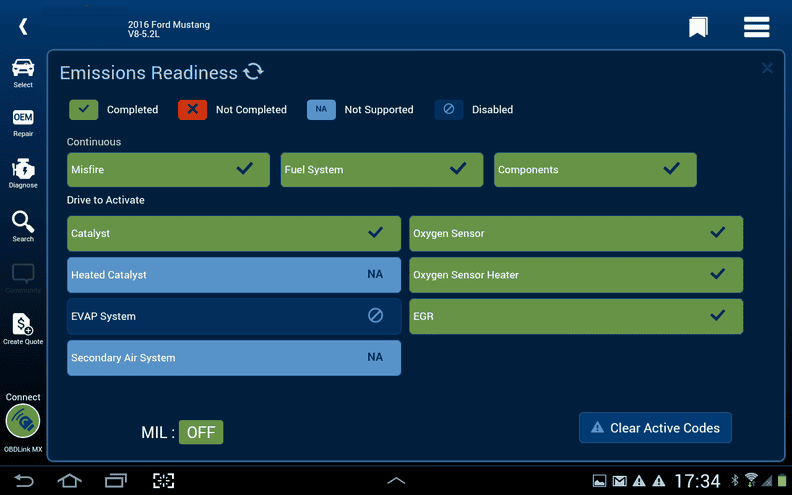Open the picture notification icon in status bar

pyautogui.click(x=600, y=481)
